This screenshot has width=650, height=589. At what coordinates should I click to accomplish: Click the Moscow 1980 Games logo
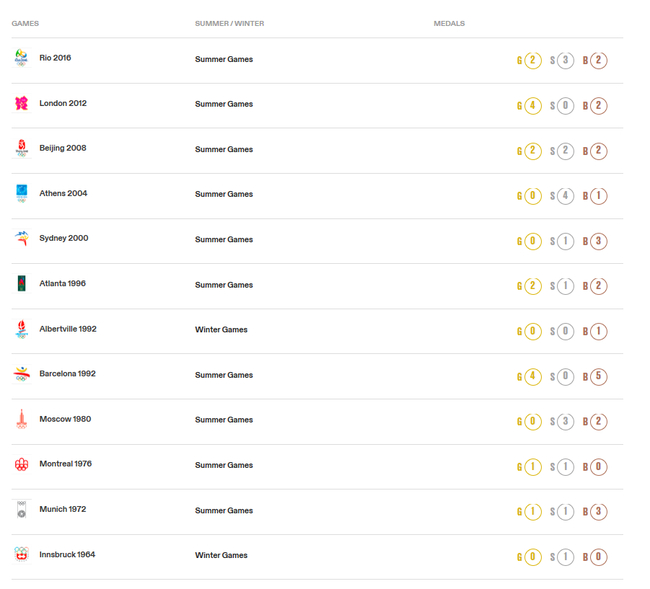point(21,420)
